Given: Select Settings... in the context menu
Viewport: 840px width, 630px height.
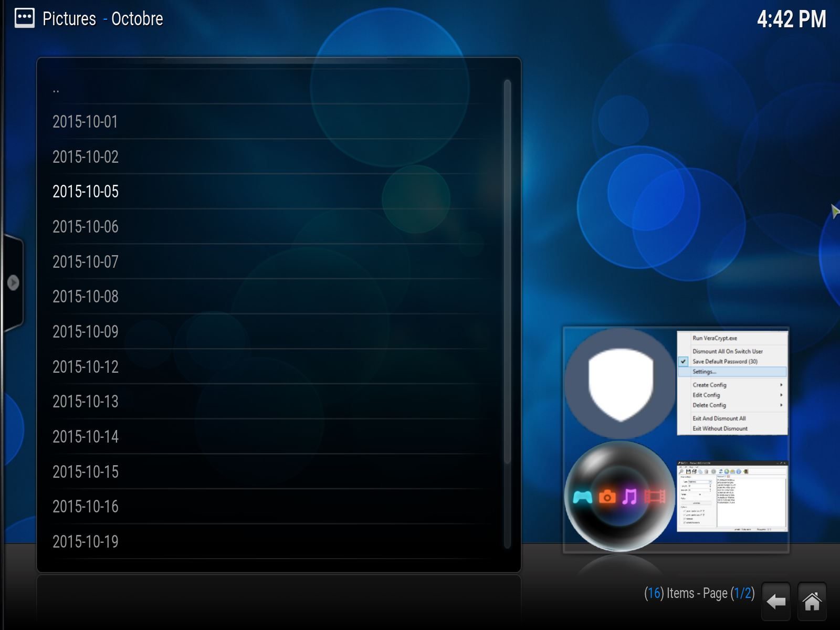Looking at the screenshot, I should tap(704, 372).
